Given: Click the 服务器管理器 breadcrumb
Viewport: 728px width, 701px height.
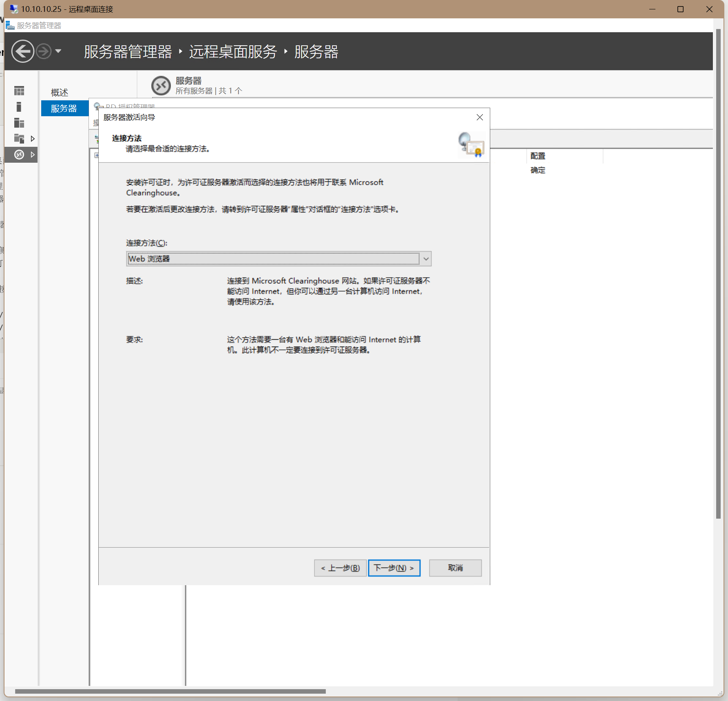Looking at the screenshot, I should tap(128, 52).
